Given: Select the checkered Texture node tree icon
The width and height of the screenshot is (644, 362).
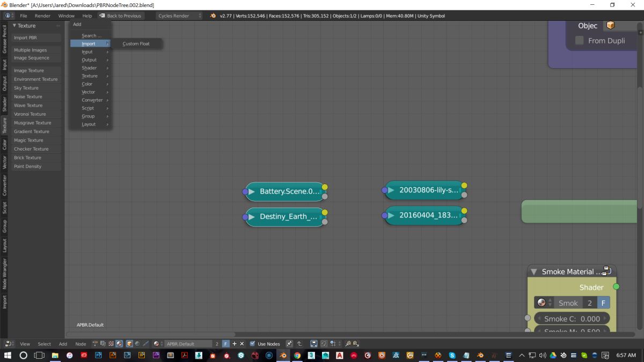Looking at the screenshot, I should (x=111, y=344).
